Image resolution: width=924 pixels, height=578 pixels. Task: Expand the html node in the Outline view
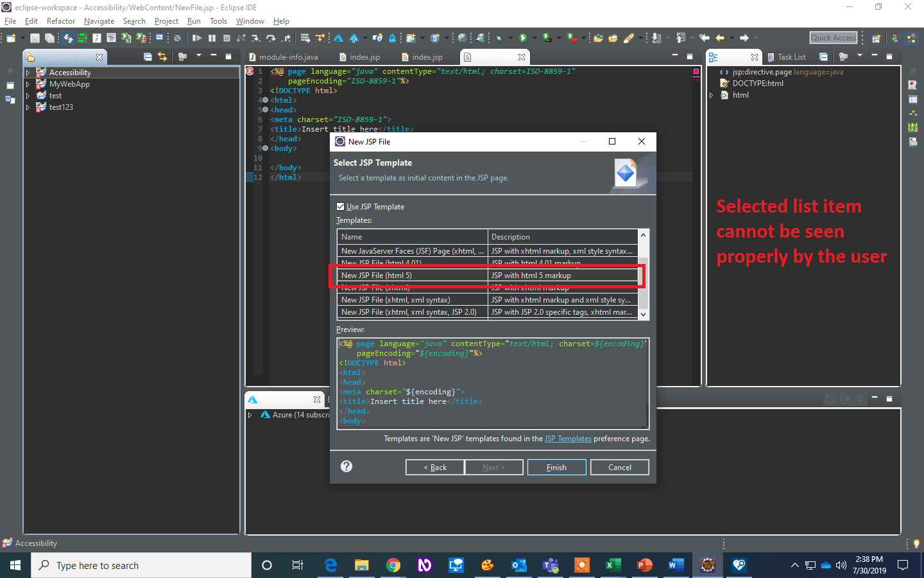(x=712, y=94)
